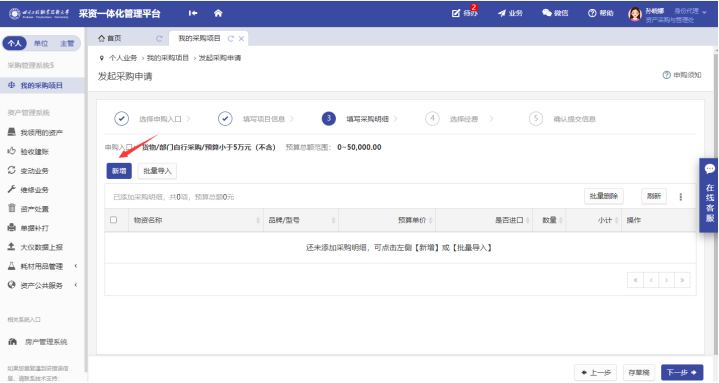Click the university logo in the header
The height and width of the screenshot is (383, 719).
(x=39, y=13)
